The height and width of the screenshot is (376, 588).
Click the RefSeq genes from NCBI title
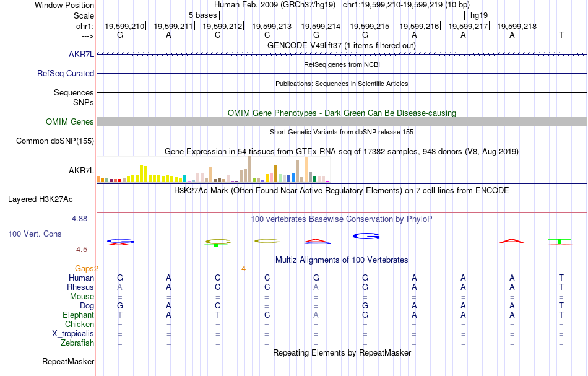coord(342,64)
